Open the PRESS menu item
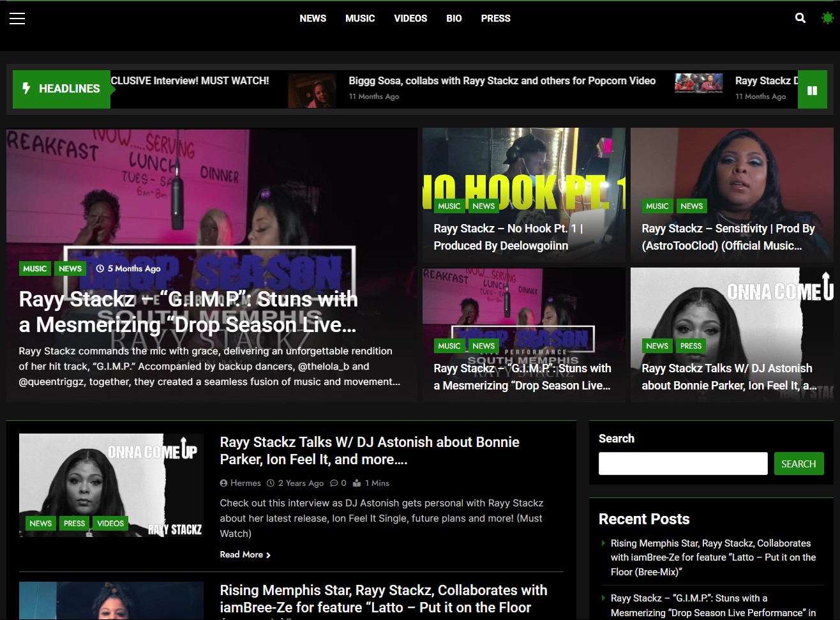840x620 pixels. tap(496, 19)
